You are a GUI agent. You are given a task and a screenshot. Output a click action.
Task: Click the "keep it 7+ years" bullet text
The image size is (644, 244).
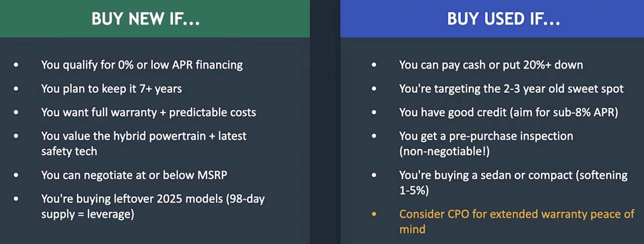(111, 89)
